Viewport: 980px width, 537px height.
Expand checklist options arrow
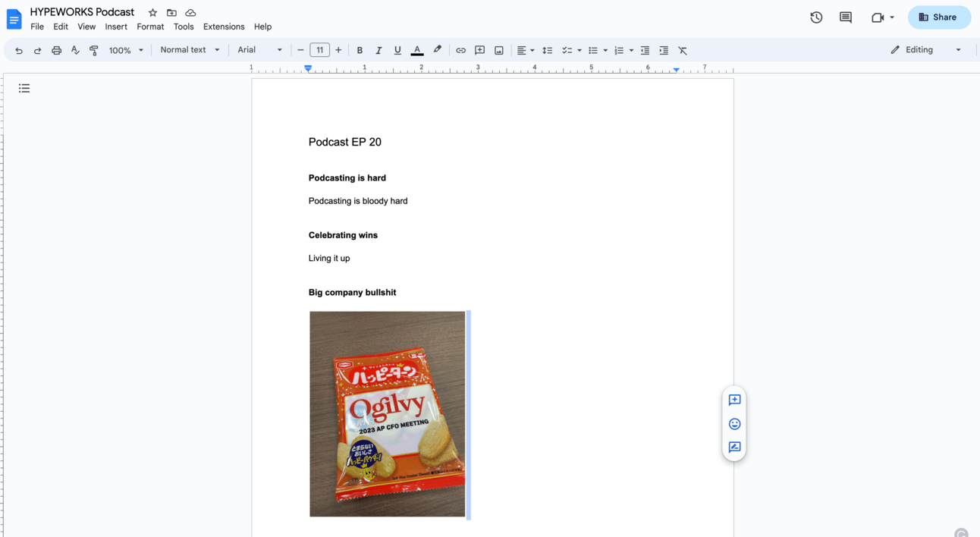click(580, 50)
